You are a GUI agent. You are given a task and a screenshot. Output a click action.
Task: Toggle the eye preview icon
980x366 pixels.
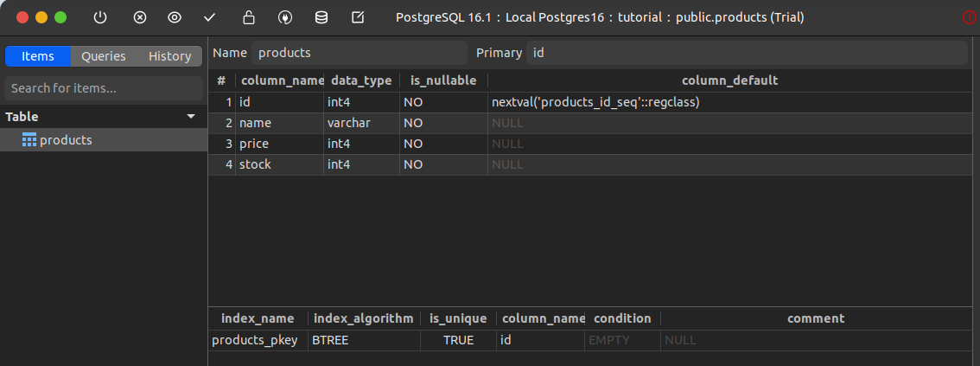[175, 17]
